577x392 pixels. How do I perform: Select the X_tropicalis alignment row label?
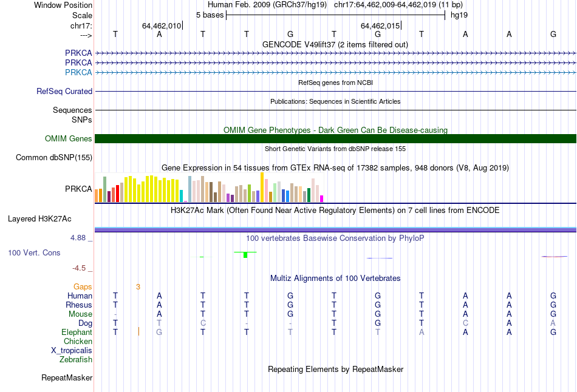click(x=72, y=351)
